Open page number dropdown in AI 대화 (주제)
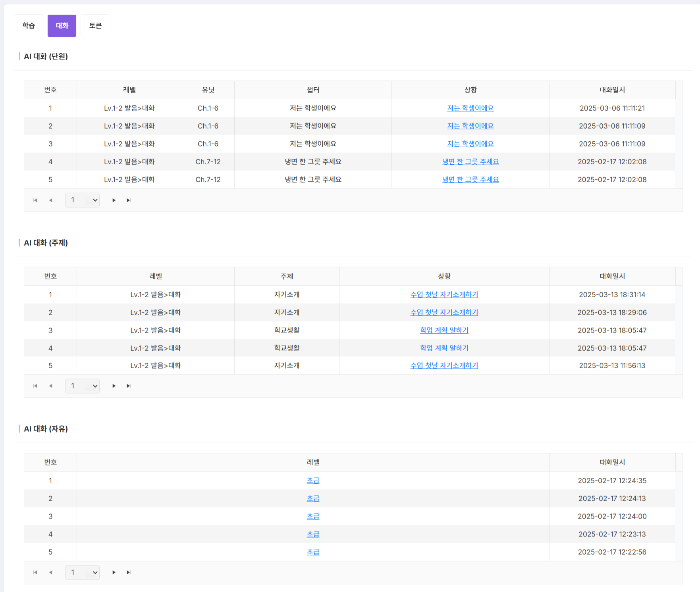This screenshot has width=700, height=592. [82, 386]
